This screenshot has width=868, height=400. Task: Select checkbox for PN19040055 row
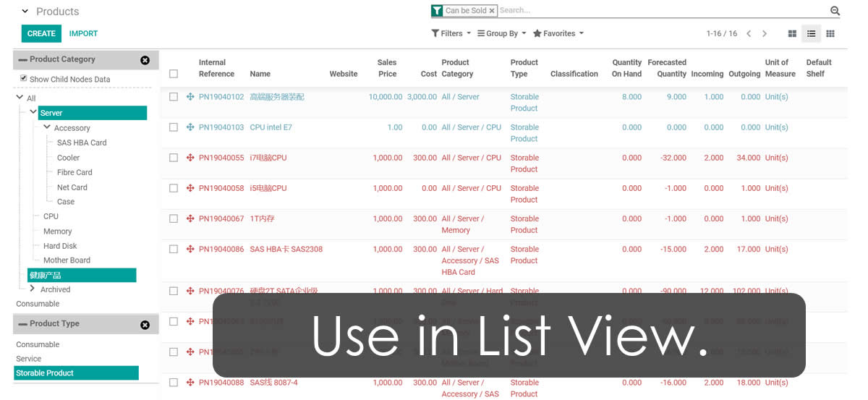tap(174, 158)
